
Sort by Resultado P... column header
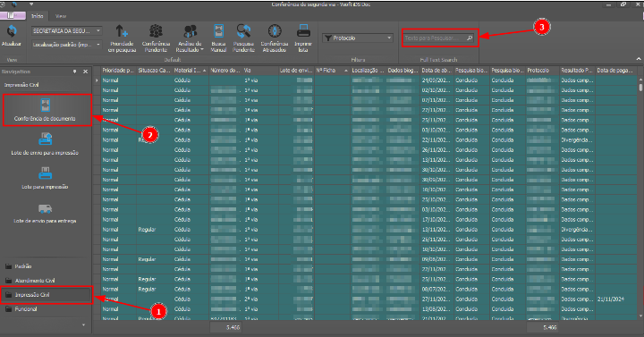click(x=578, y=71)
